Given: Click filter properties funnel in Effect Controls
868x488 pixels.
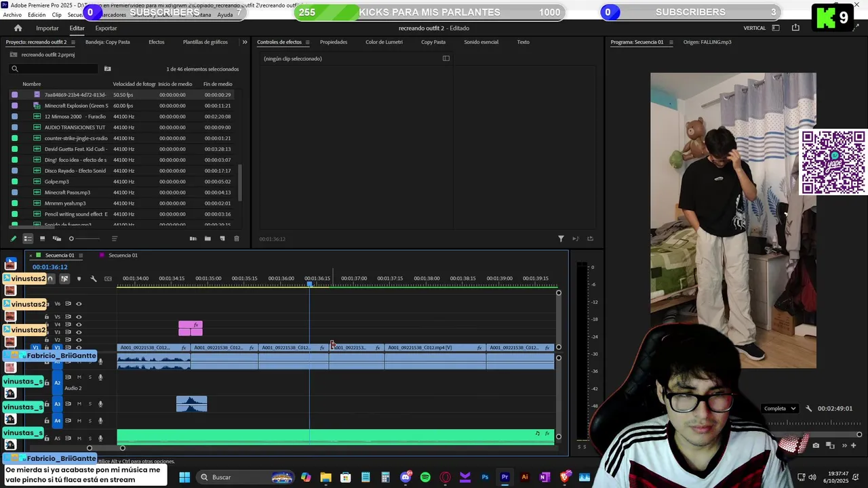Looking at the screenshot, I should (561, 239).
